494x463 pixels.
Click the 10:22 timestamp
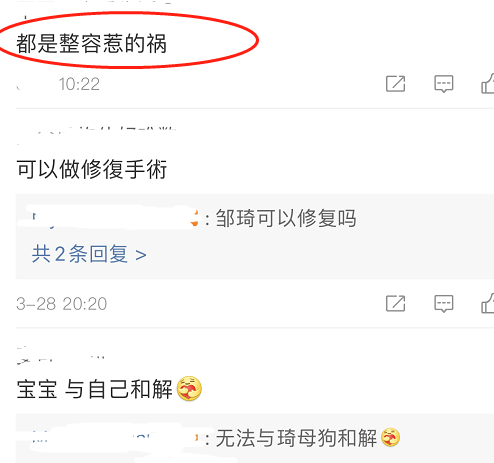tap(79, 84)
